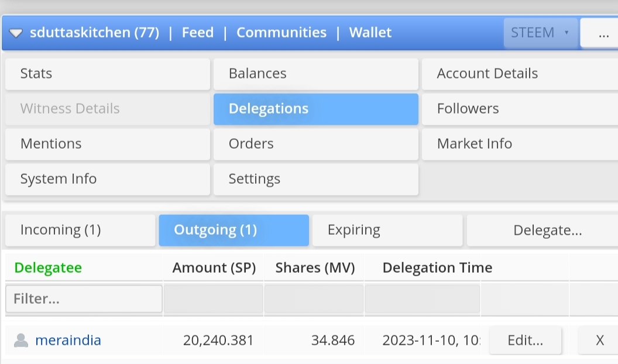The width and height of the screenshot is (618, 364).
Task: Sort by the Delegatee column header
Action: (48, 268)
